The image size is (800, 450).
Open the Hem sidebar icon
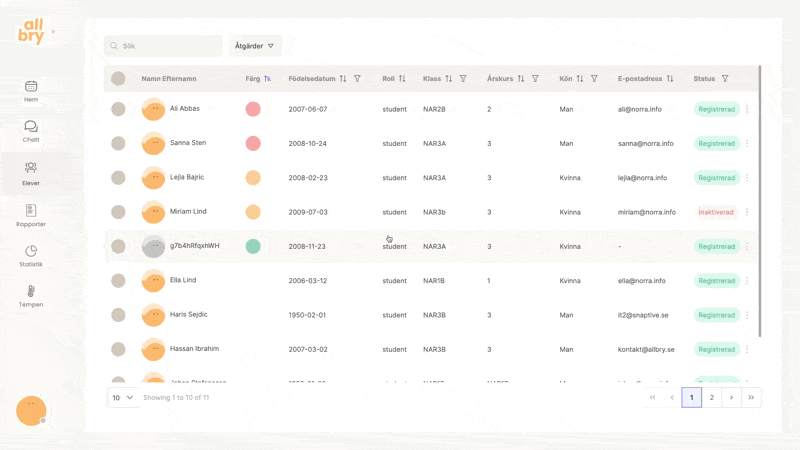tap(31, 90)
